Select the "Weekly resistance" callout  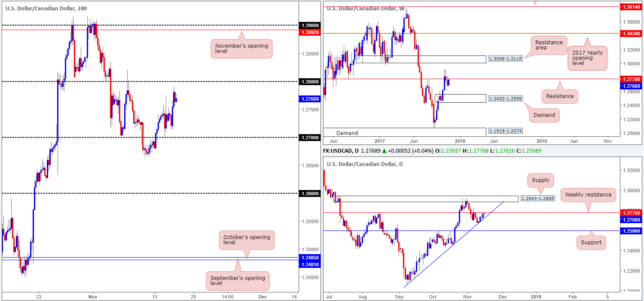tap(588, 195)
